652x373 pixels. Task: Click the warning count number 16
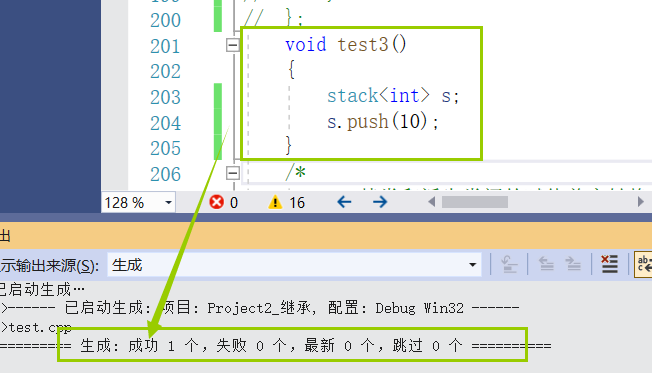(x=297, y=203)
